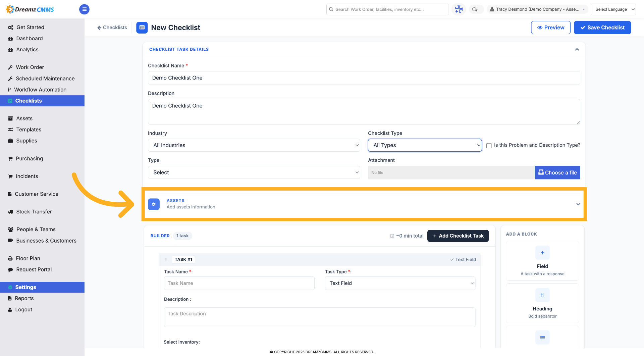Click the Workflow Automation branch icon
This screenshot has height=356, width=644.
click(9, 90)
